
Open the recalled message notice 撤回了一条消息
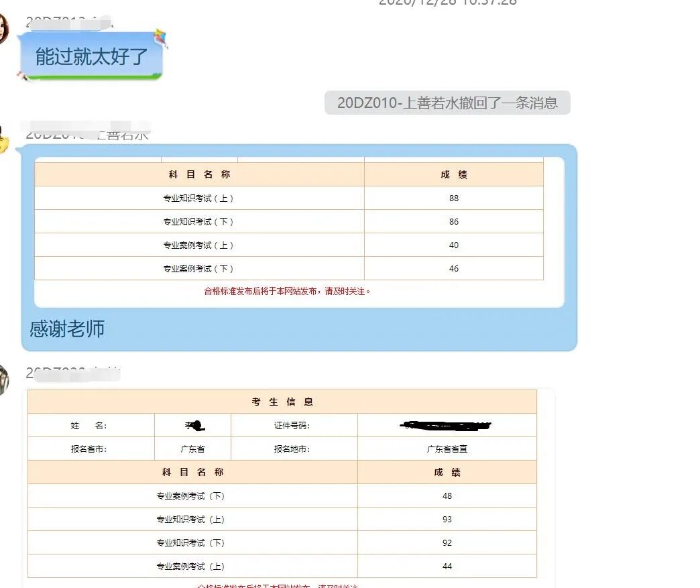tap(447, 102)
